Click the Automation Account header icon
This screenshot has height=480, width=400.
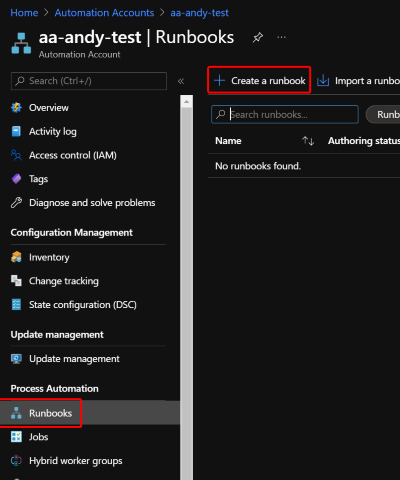pos(21,43)
